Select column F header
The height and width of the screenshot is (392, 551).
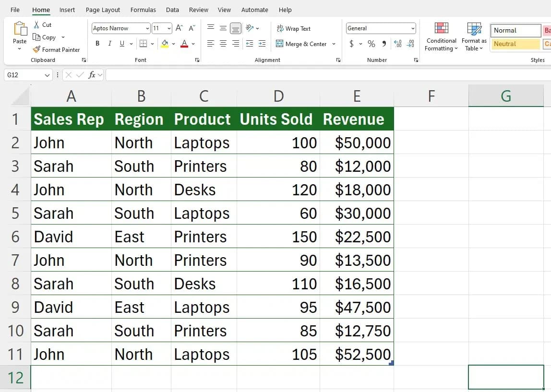431,96
